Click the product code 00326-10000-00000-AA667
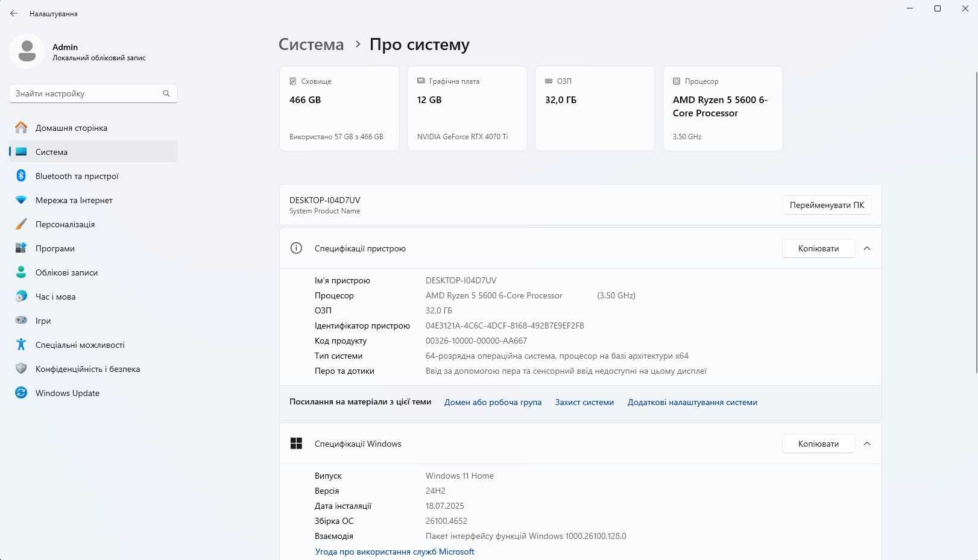 (476, 341)
